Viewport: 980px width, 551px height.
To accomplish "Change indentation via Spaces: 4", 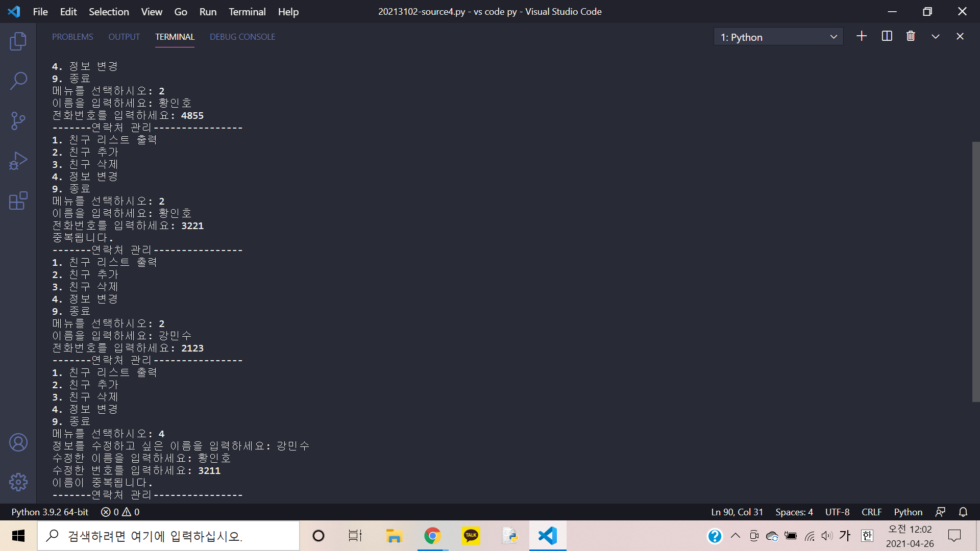I will [x=794, y=512].
